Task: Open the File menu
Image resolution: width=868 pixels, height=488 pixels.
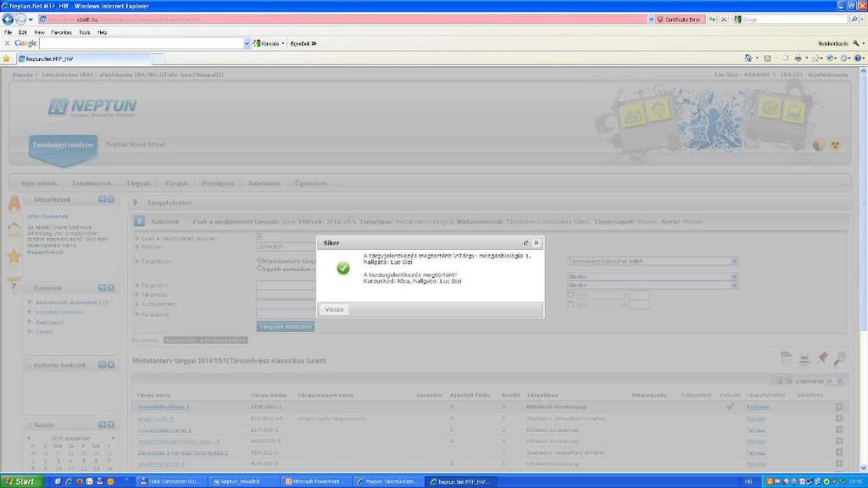Action: tap(8, 32)
